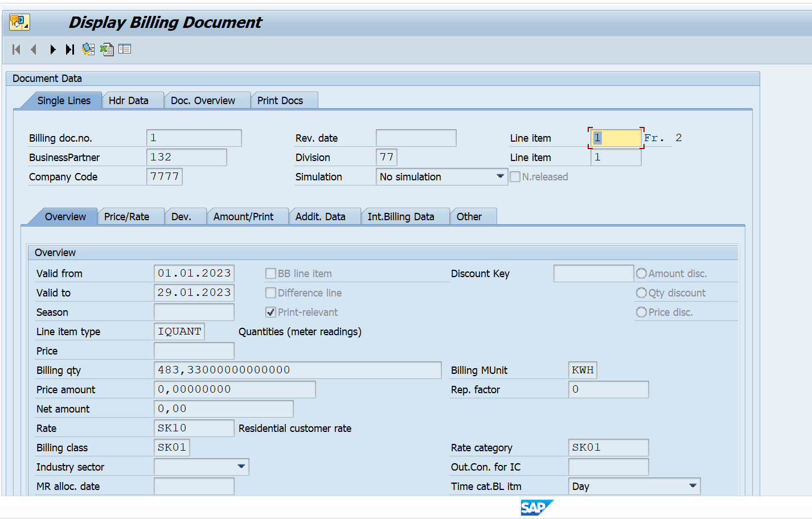Switch to the Hdr Data tab
This screenshot has height=519, width=812.
pyautogui.click(x=129, y=101)
